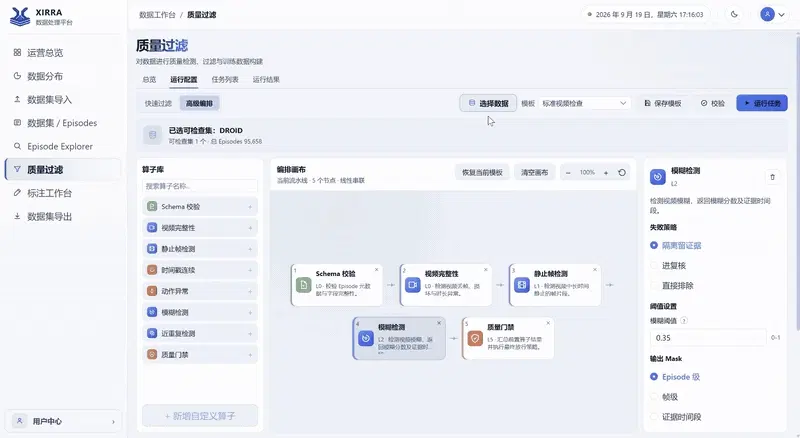Click the 视频完整性 library icon
Viewport: 800px width, 438px height.
pyautogui.click(x=152, y=227)
